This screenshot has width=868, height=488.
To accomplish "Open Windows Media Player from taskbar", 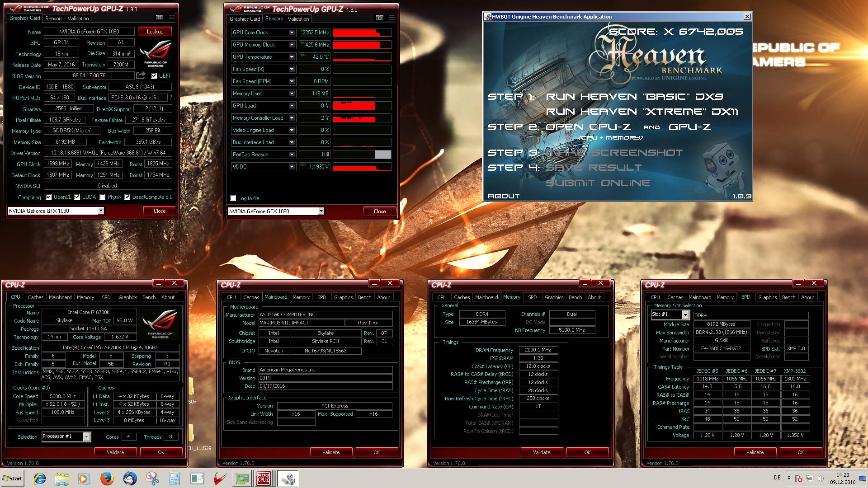I will tap(84, 479).
